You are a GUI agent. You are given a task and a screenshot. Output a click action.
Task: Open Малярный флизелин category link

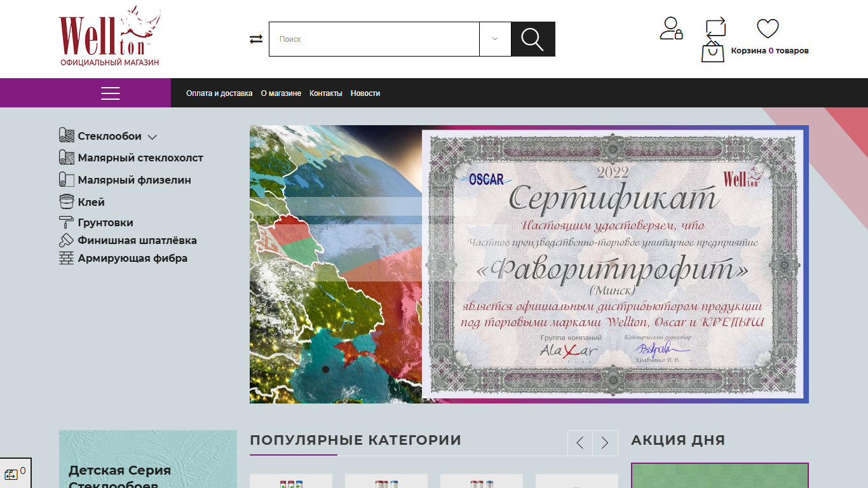pos(135,180)
